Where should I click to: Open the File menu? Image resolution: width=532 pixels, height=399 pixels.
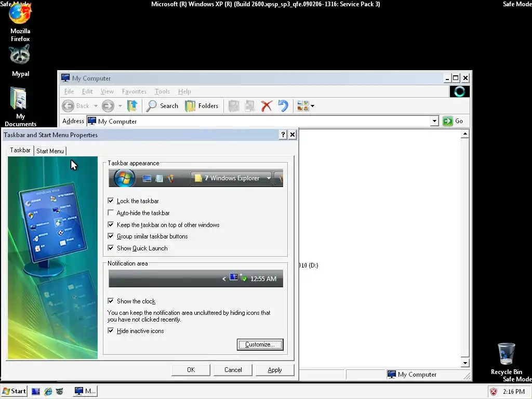point(69,91)
